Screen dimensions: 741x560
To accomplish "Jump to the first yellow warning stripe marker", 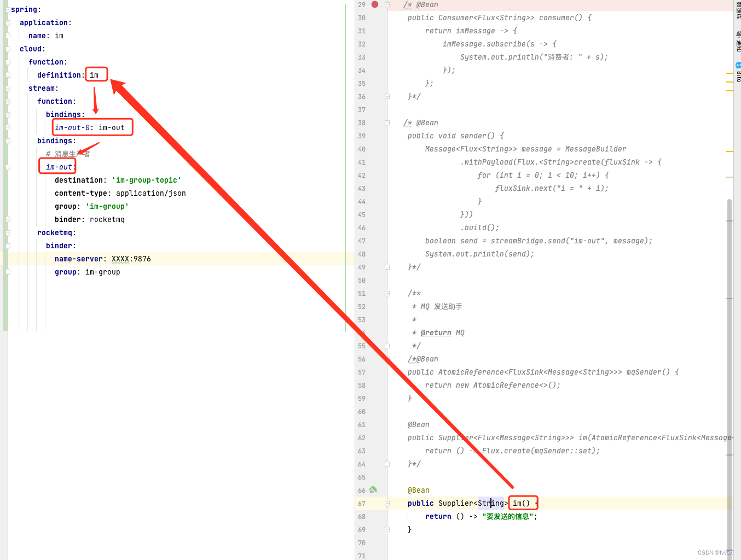I will point(730,73).
